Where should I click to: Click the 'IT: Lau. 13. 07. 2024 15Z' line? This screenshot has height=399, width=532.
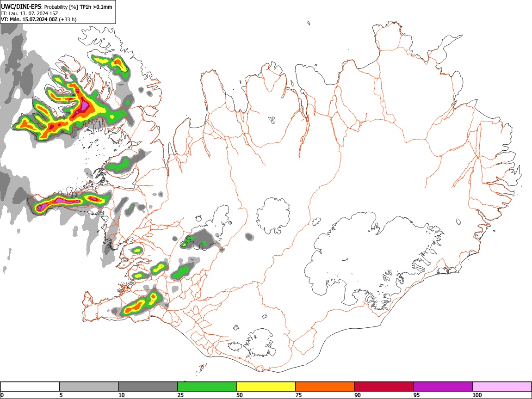pos(30,13)
